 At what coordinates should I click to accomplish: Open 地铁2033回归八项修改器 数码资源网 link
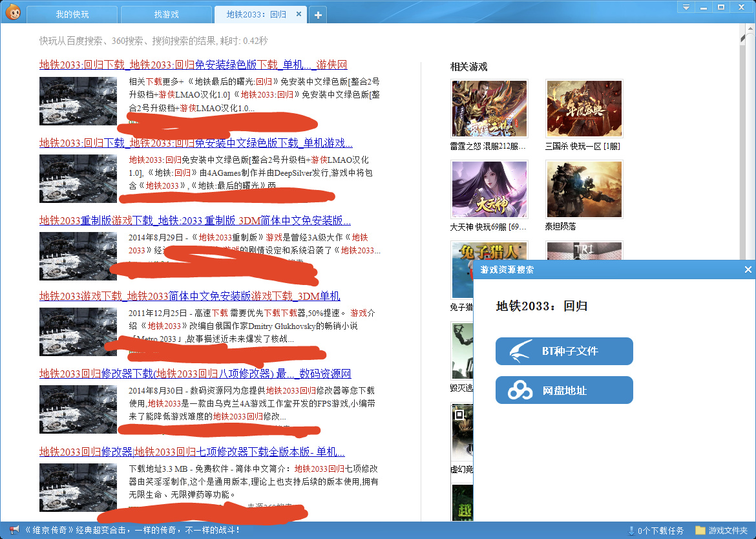[195, 374]
